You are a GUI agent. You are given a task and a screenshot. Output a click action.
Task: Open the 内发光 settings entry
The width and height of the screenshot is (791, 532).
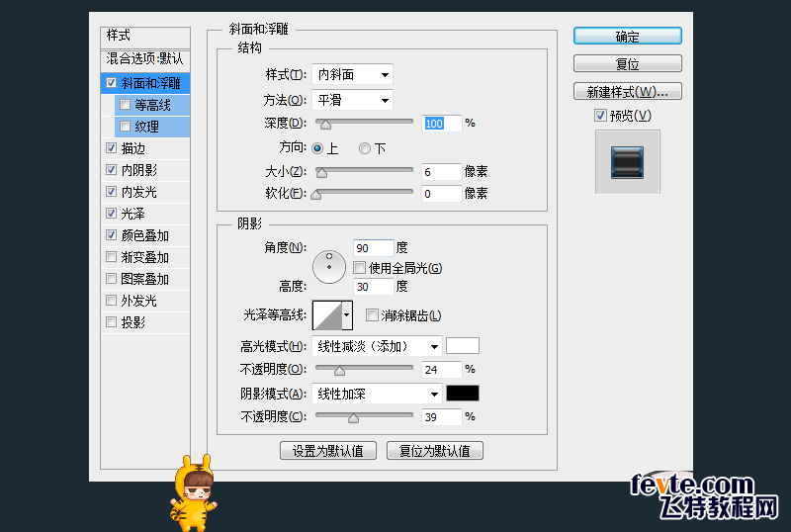[x=145, y=192]
